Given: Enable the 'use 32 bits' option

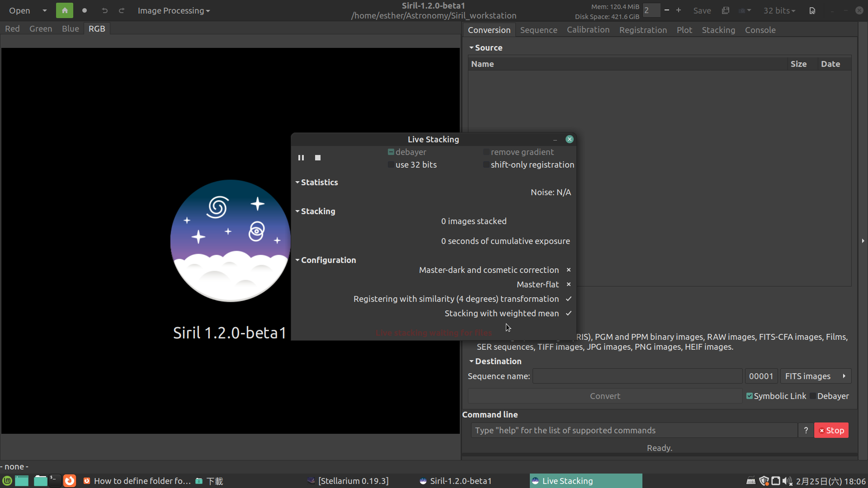Looking at the screenshot, I should (x=390, y=164).
